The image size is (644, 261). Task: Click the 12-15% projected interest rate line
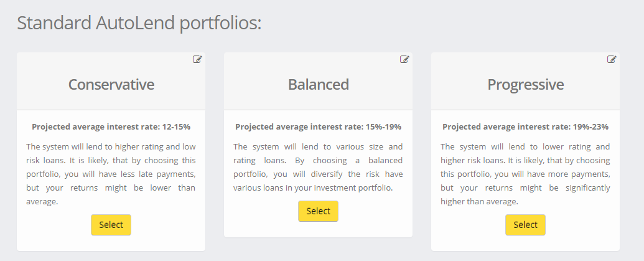tap(111, 127)
